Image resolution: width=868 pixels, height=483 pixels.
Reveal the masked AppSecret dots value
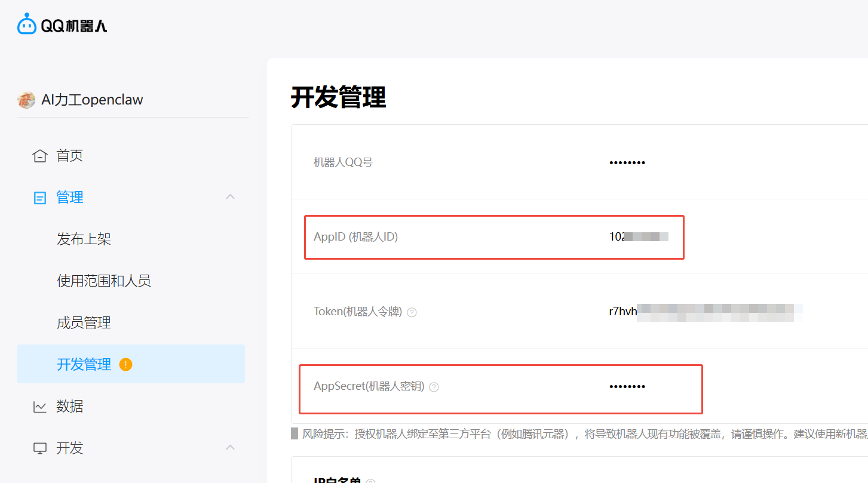[627, 387]
